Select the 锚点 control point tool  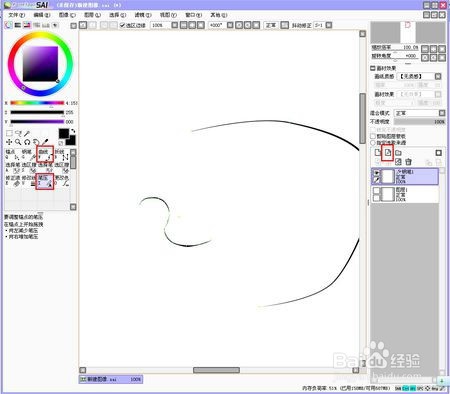pyautogui.click(x=13, y=154)
